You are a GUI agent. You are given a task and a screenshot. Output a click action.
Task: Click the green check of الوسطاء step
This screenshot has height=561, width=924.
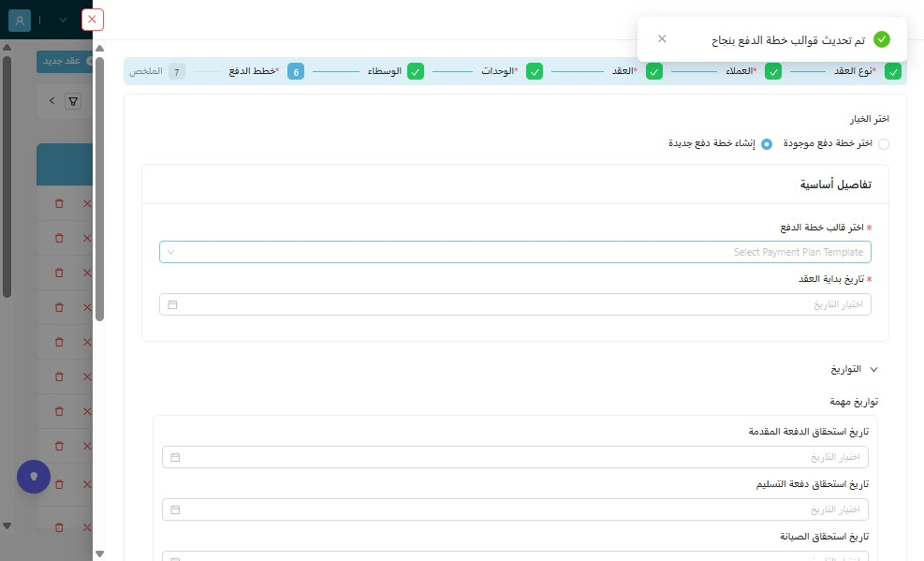click(x=416, y=71)
